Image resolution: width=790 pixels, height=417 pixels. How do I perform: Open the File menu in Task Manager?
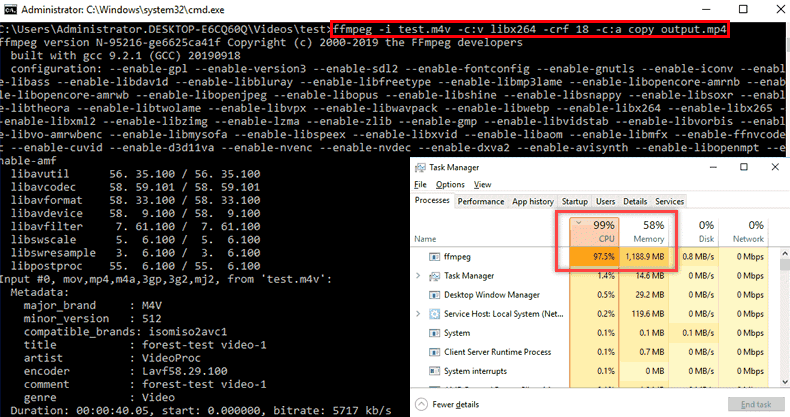(420, 185)
